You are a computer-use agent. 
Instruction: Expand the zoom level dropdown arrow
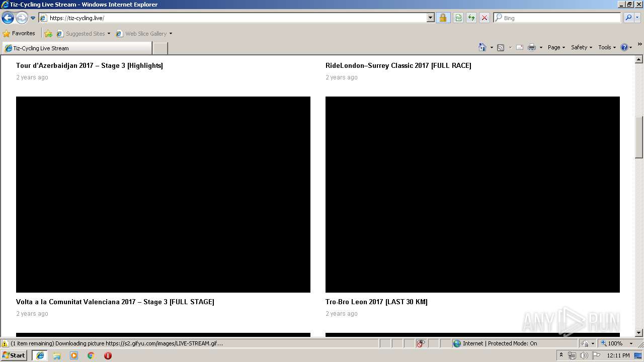pyautogui.click(x=631, y=343)
